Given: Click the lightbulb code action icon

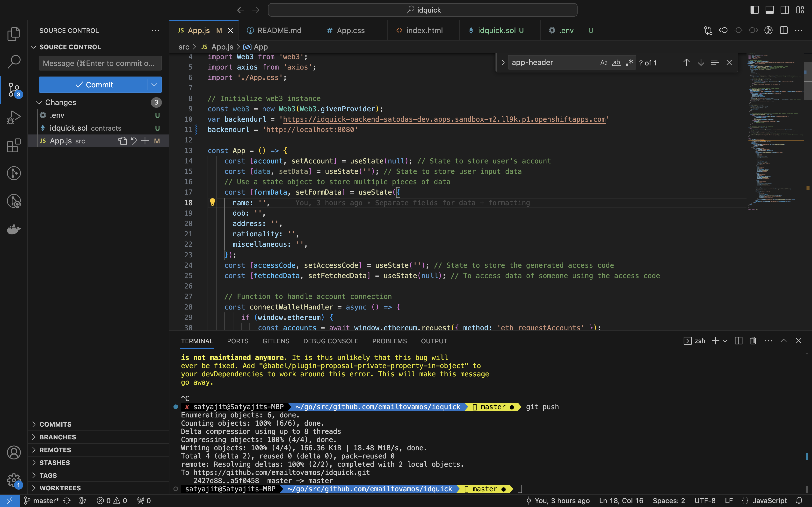Looking at the screenshot, I should 212,202.
